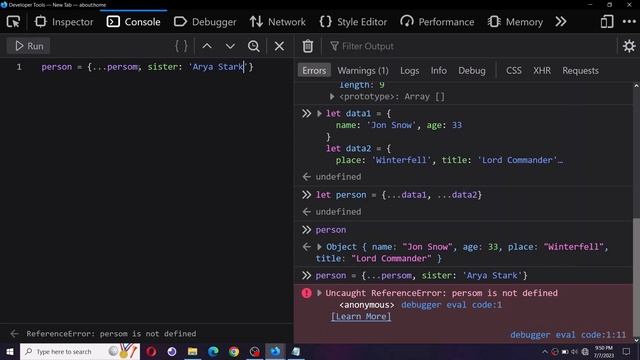Click the 'let person = {...data1, ...data2}' entry

click(398, 195)
